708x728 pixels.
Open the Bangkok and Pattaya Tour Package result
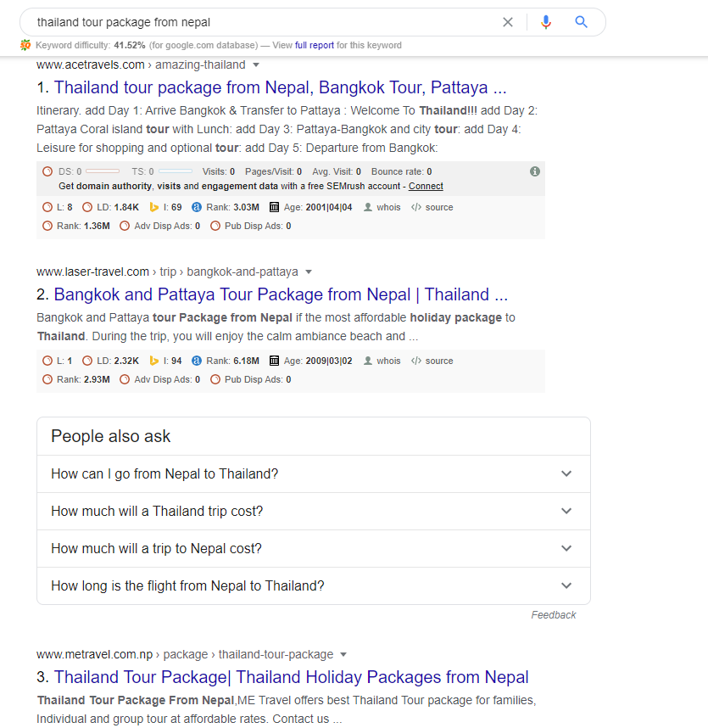(281, 294)
